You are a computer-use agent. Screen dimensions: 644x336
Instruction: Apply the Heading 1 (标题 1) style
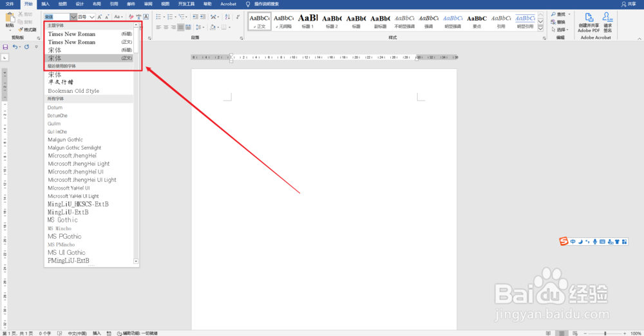[308, 21]
